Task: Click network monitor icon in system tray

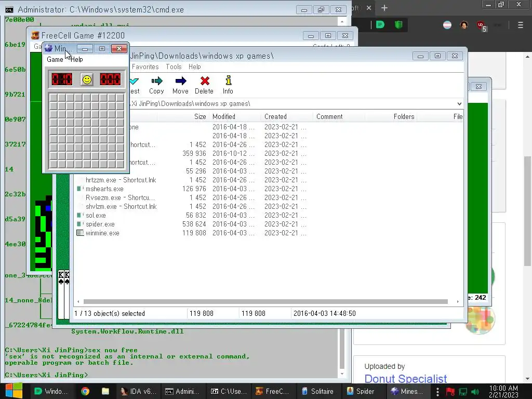Action: tap(463, 392)
